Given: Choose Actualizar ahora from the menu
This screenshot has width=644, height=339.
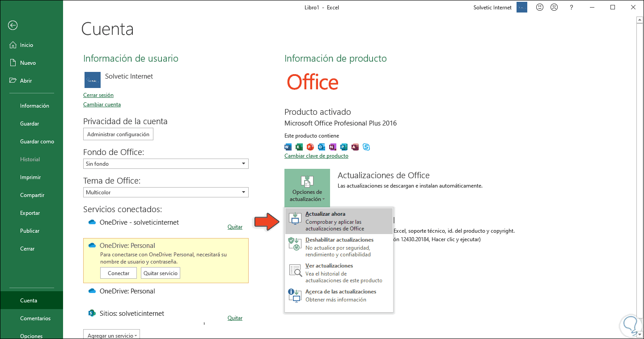Looking at the screenshot, I should 339,221.
